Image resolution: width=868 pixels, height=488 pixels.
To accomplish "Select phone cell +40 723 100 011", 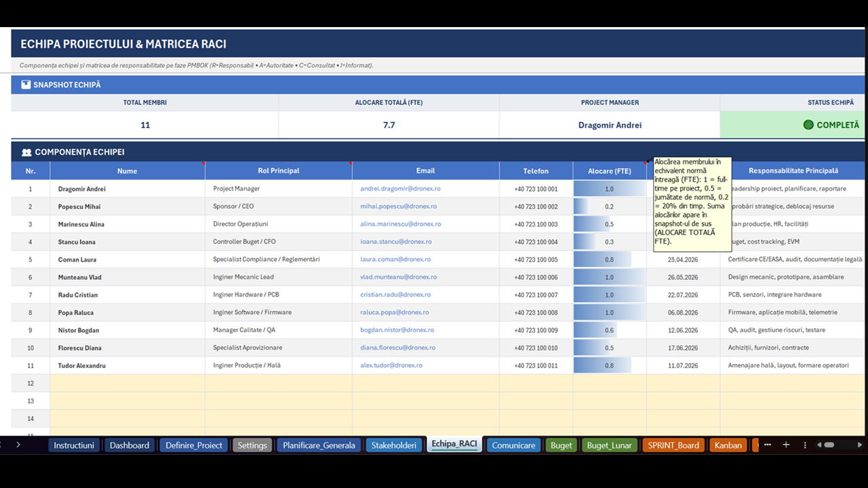I will pos(536,365).
